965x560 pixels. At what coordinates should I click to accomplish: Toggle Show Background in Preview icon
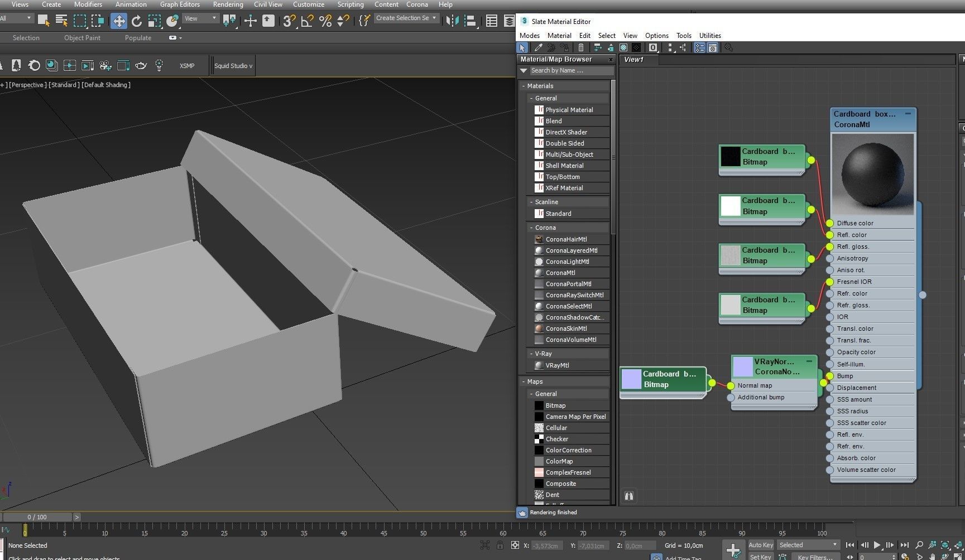coord(636,48)
